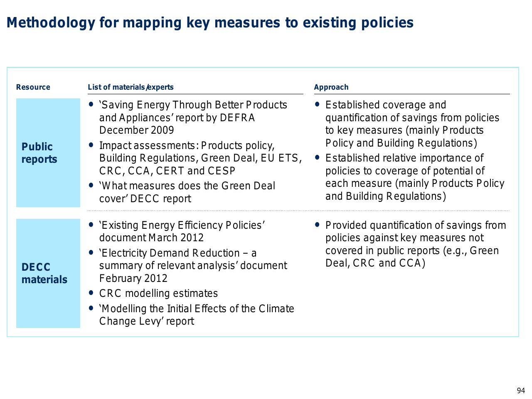
Task: Select the 'Existing Energy Efficiency Policies' bullet
Action: (x=177, y=231)
